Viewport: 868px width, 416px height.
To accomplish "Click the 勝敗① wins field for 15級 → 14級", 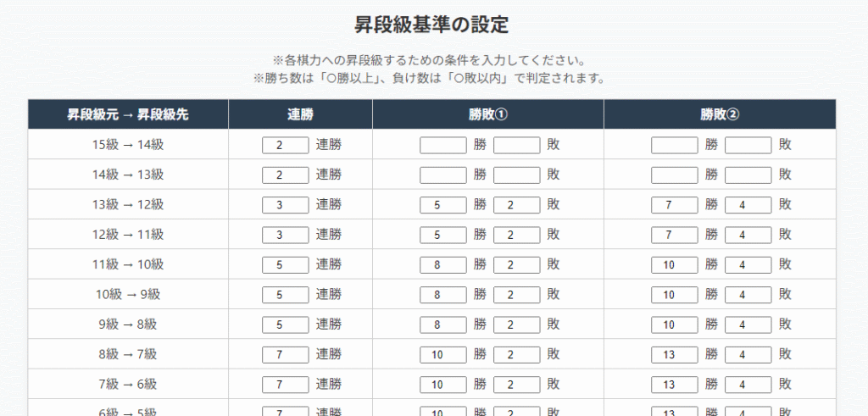I will pyautogui.click(x=442, y=145).
